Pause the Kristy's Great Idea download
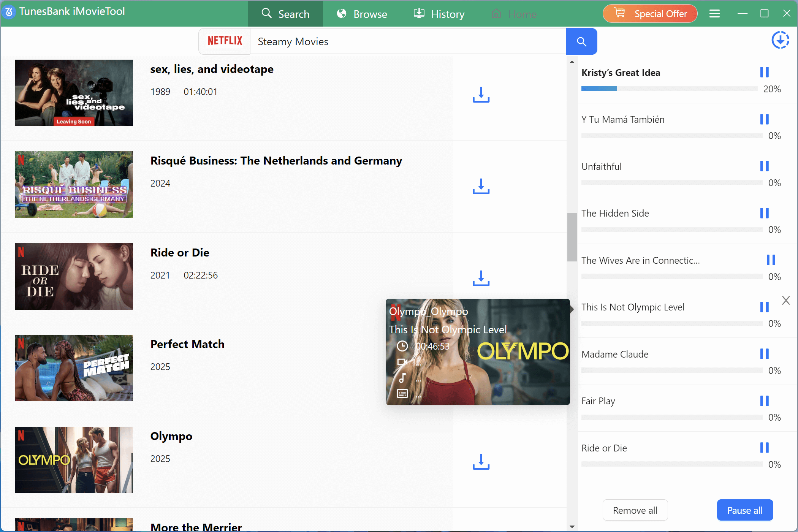This screenshot has width=798, height=532. (764, 71)
